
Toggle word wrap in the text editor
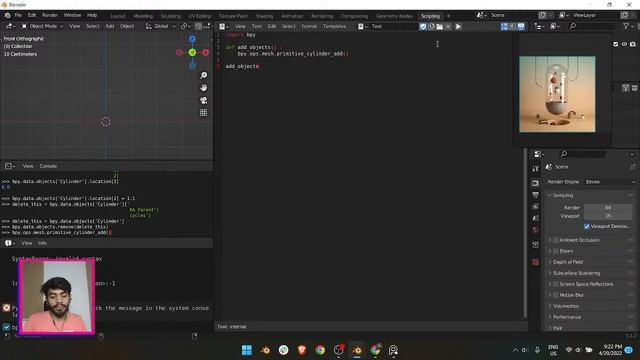tap(513, 27)
